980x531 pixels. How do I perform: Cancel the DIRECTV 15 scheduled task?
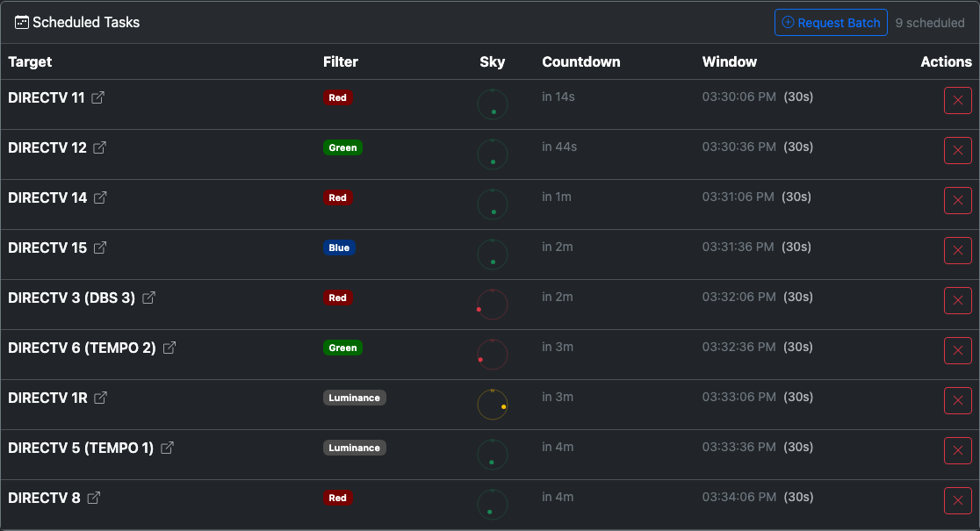click(957, 250)
